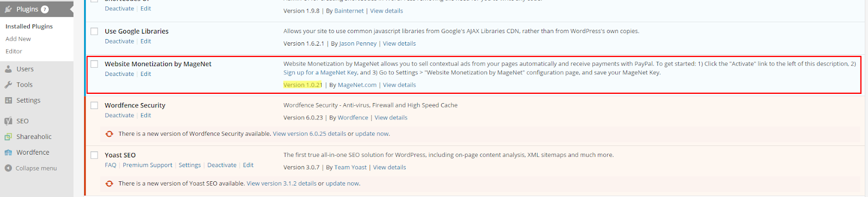Click the Plugins update count badge

[x=45, y=9]
